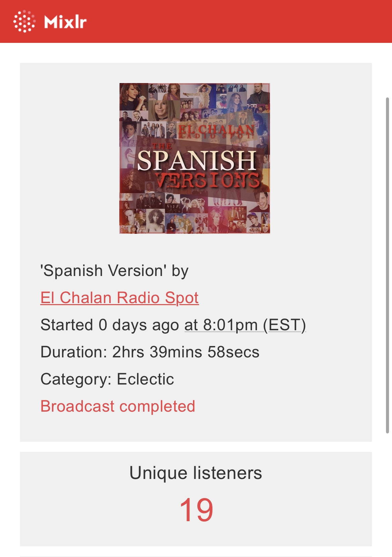392x557 pixels.
Task: Open the El Chalan Radio Spot link
Action: 119,298
